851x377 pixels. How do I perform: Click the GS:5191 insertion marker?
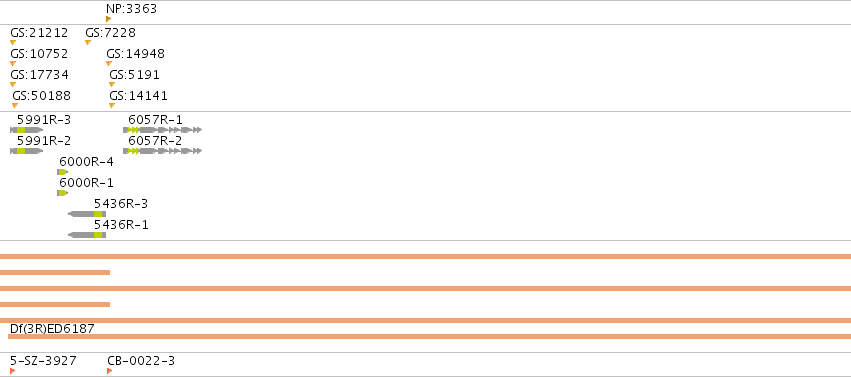tap(112, 85)
